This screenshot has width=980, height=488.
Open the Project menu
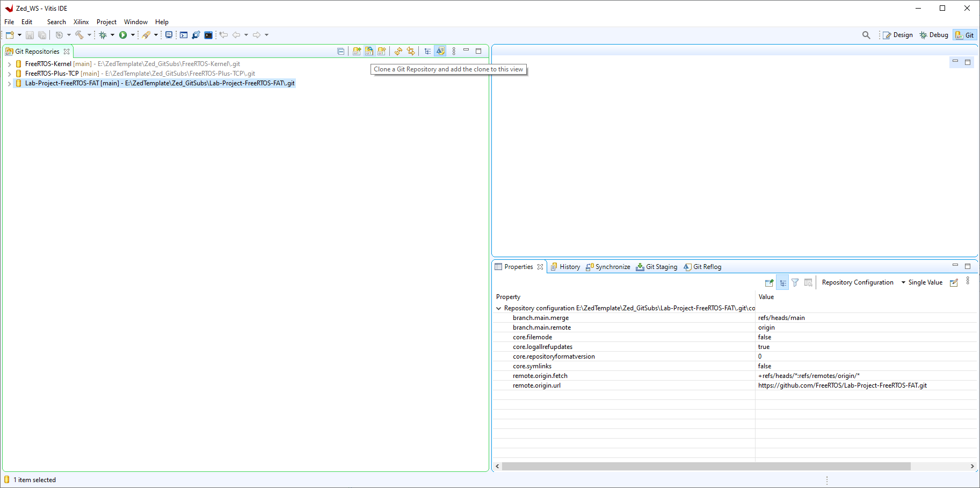(x=106, y=22)
